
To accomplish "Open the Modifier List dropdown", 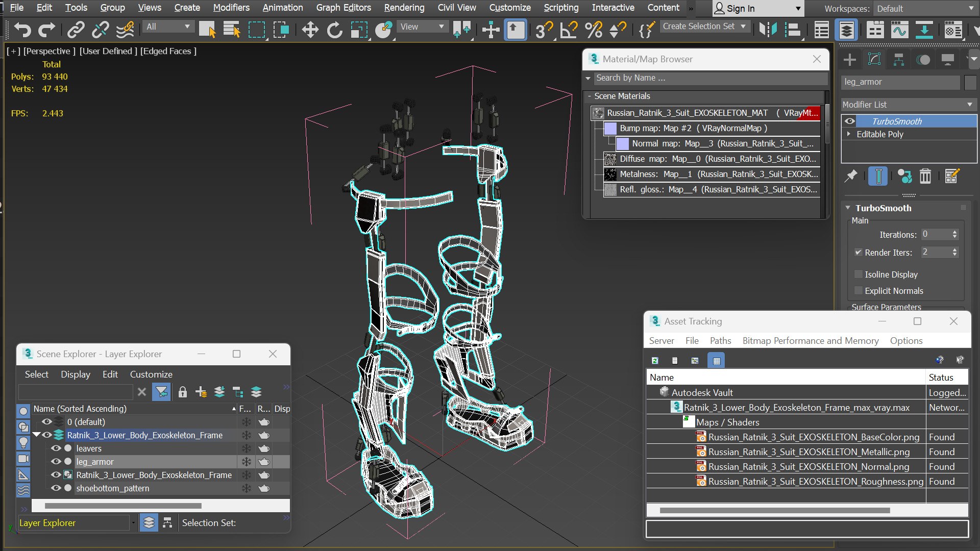I will pos(908,105).
